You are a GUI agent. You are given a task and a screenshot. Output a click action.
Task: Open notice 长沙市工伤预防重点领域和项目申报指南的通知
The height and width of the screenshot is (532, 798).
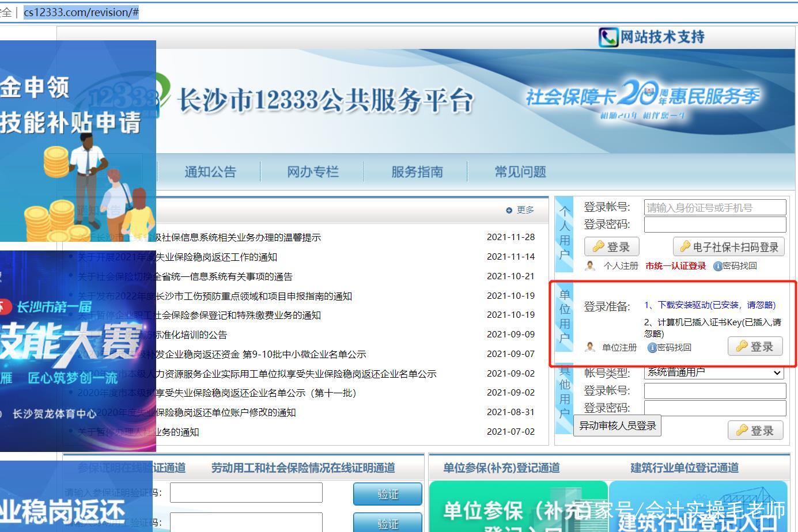[x=215, y=296]
